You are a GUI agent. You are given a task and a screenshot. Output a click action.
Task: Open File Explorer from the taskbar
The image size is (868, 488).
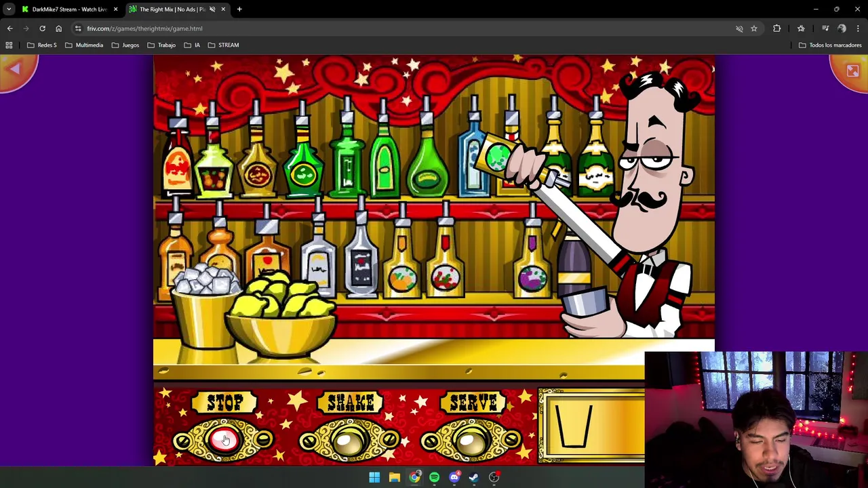(394, 477)
